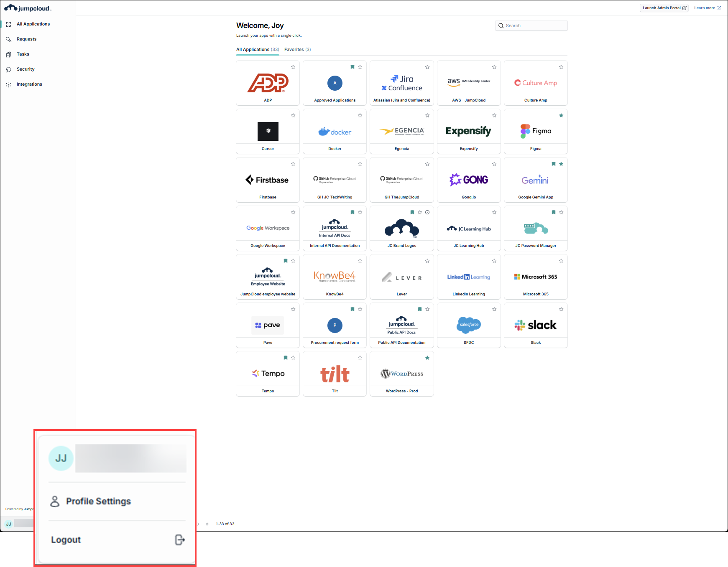Viewport: 728px width, 567px height.
Task: Launch Expensify
Action: coord(469,132)
